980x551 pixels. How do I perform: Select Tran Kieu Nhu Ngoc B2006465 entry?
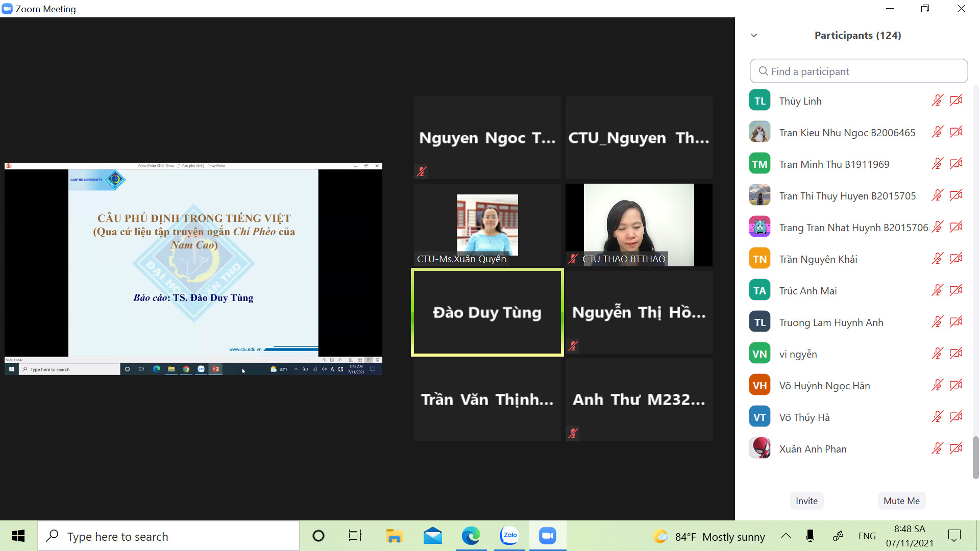tap(847, 133)
